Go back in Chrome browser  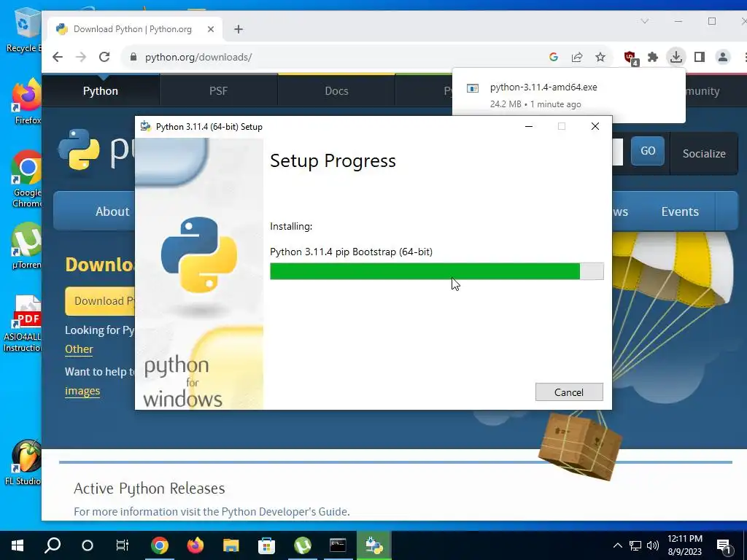pos(58,57)
